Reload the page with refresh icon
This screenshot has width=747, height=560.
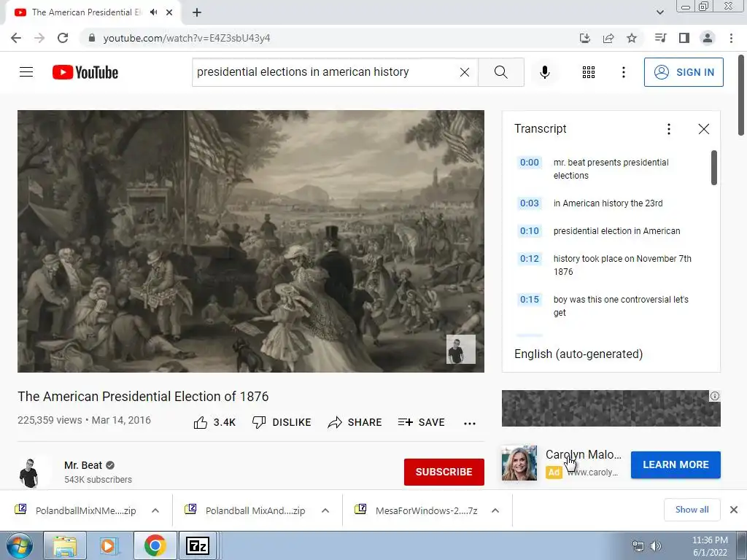click(x=63, y=38)
